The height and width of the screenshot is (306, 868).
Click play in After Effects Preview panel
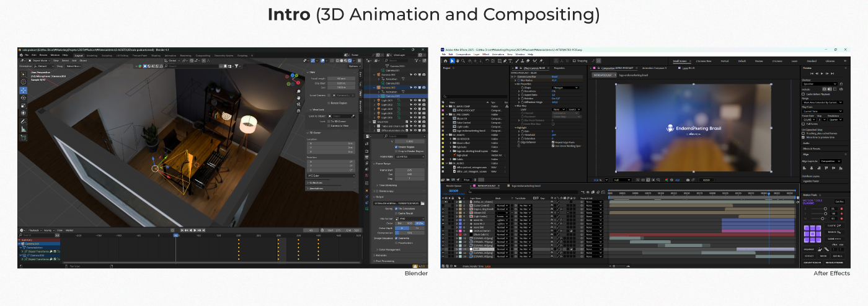click(822, 73)
